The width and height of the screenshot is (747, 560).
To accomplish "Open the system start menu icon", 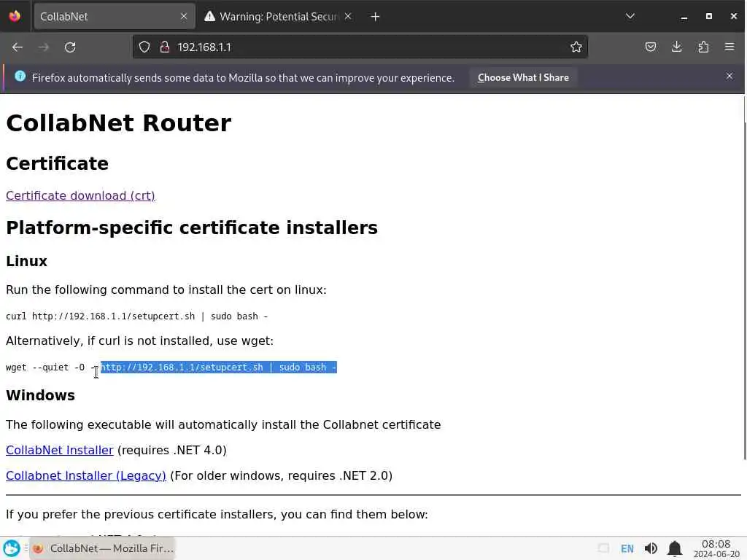I will point(12,548).
